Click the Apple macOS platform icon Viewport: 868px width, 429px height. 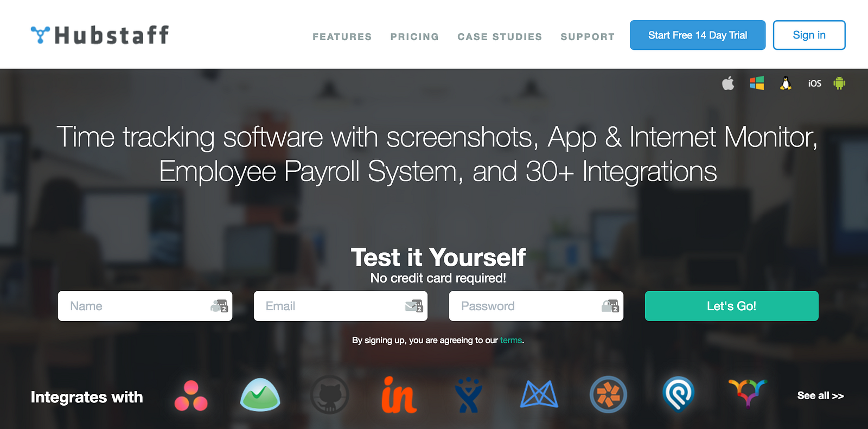[728, 83]
